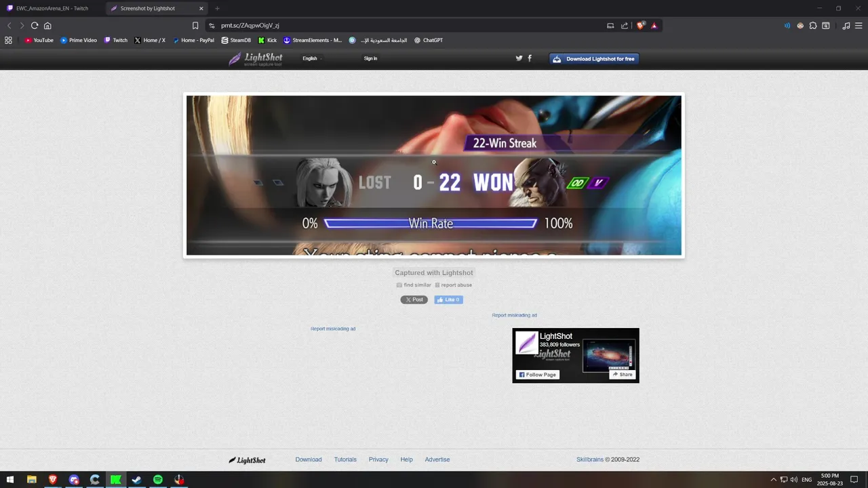This screenshot has width=868, height=488.
Task: Open the Skillbrains link in footer
Action: [590, 460]
